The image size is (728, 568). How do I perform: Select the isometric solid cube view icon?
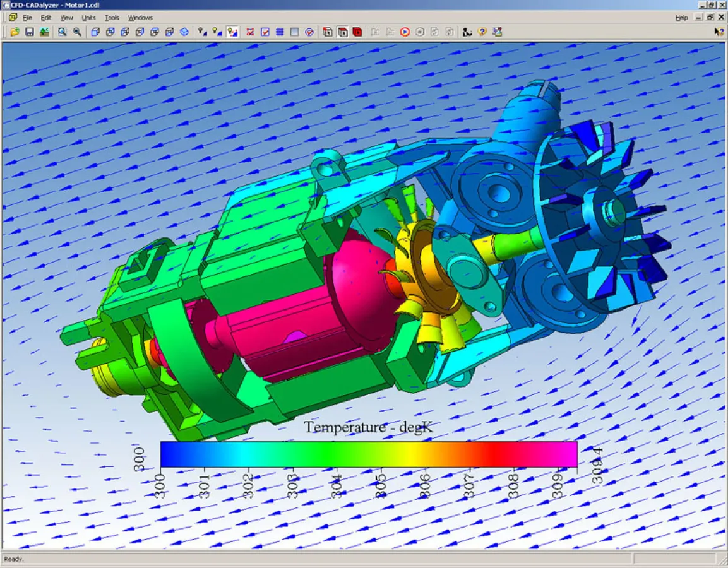184,32
